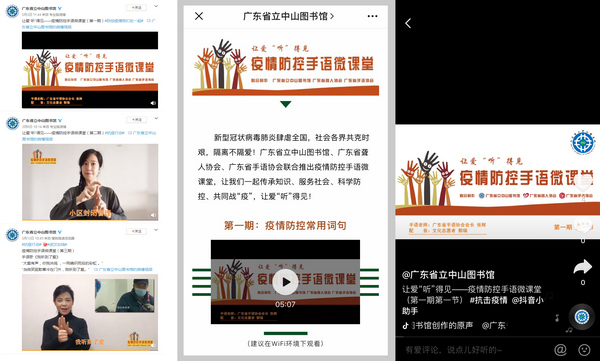The image size is (600, 361).
Task: Unmute the second Weibo sign language video
Action: tap(153, 215)
